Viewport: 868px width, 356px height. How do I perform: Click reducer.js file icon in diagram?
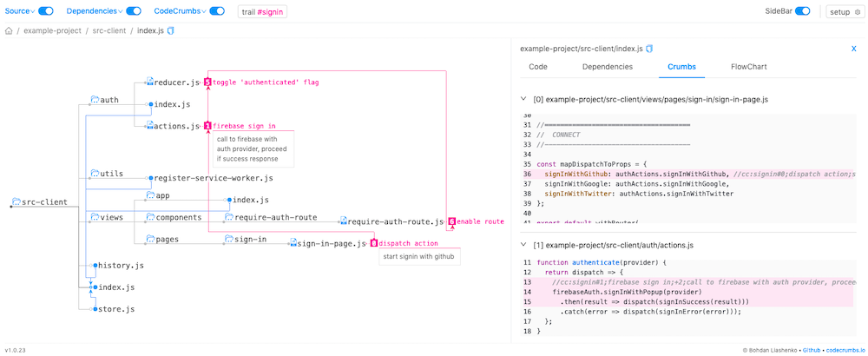tap(149, 82)
